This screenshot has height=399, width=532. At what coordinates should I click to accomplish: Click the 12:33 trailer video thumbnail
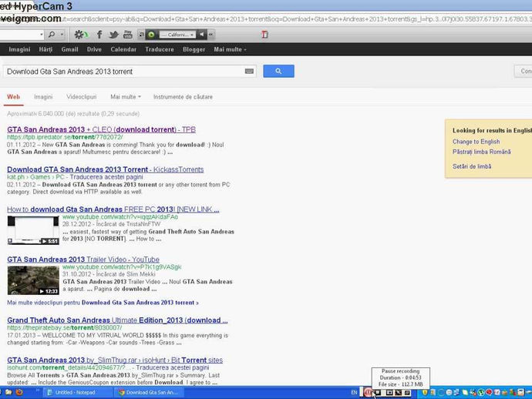coord(33,280)
